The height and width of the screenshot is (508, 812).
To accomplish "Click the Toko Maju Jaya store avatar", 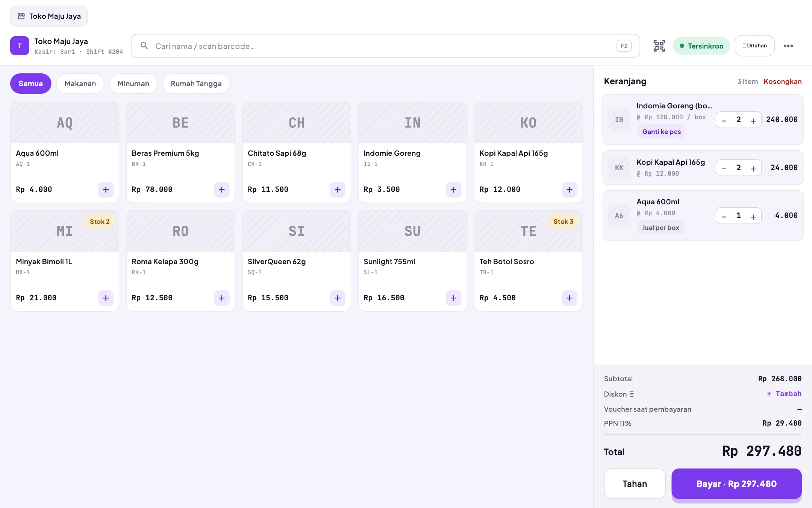I will coord(20,46).
